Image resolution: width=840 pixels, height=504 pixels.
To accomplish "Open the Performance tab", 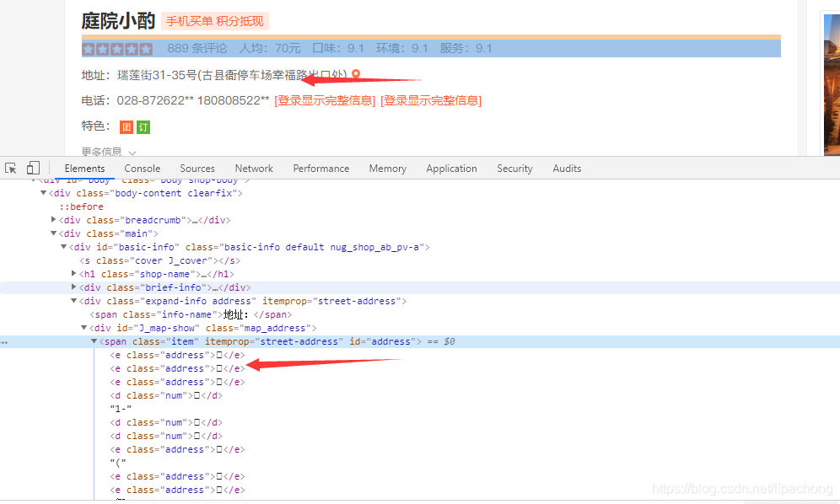I will [x=320, y=169].
